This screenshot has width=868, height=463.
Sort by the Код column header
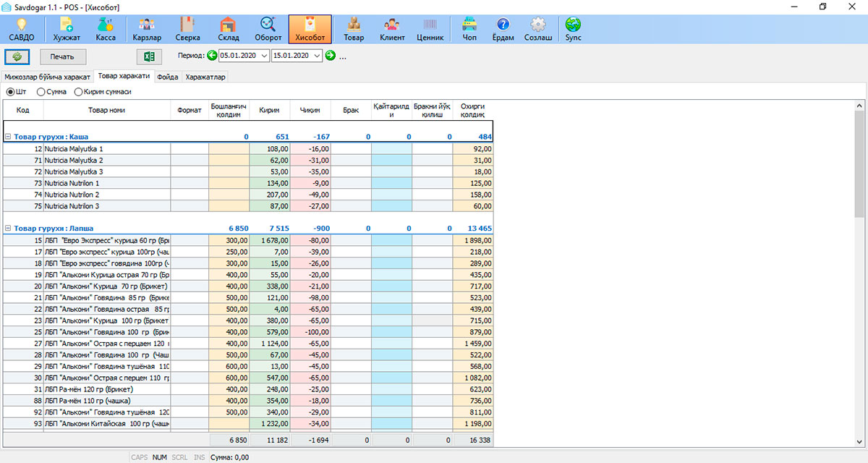click(x=23, y=110)
